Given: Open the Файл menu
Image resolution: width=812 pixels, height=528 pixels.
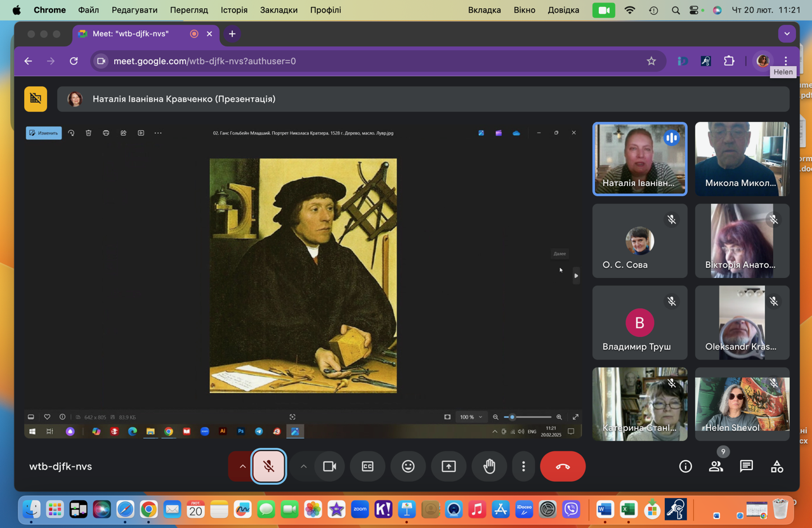Looking at the screenshot, I should [88, 10].
